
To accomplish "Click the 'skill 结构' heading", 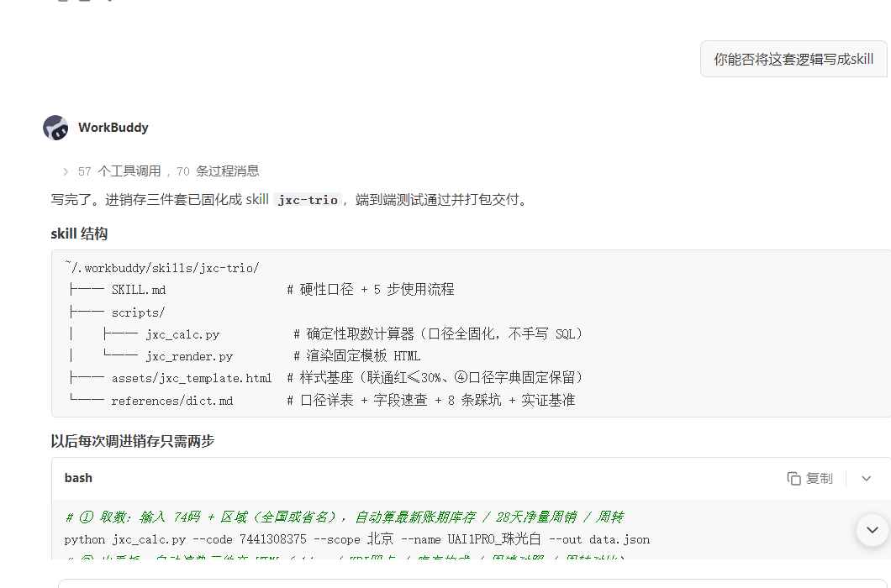I will 79,234.
